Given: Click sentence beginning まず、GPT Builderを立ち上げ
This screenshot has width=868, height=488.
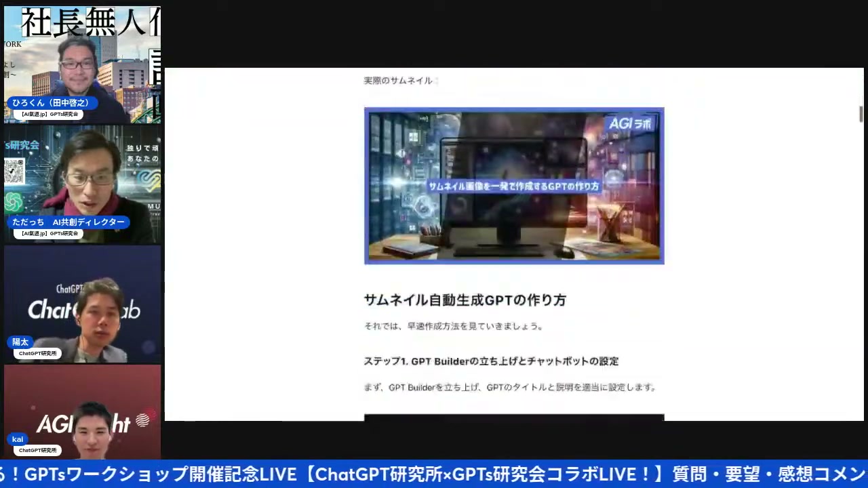Looking at the screenshot, I should (x=511, y=388).
